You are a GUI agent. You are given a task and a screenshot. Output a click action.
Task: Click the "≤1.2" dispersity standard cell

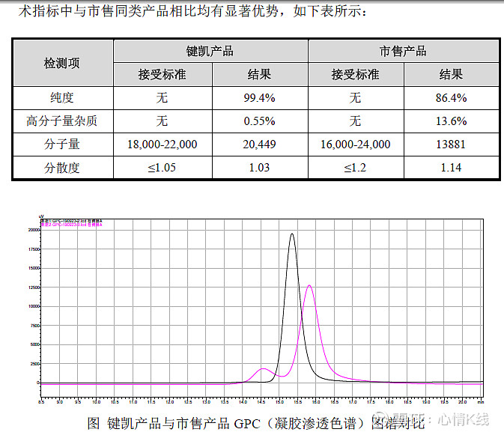355,168
